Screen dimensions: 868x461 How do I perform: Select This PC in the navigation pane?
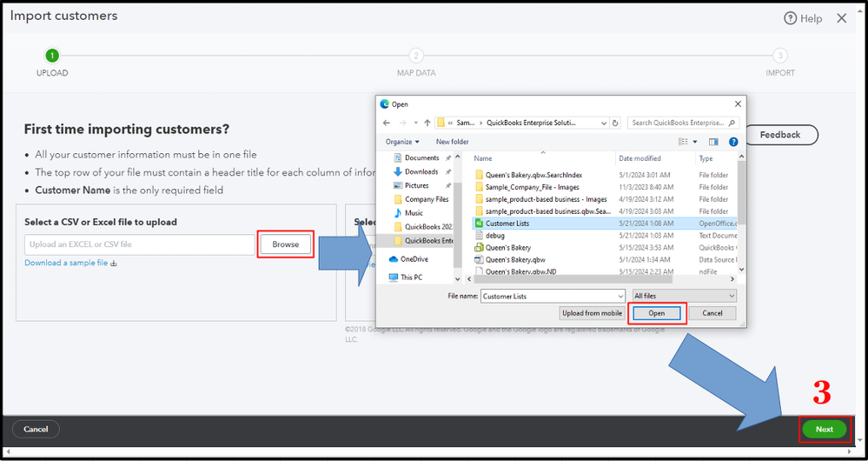point(411,277)
